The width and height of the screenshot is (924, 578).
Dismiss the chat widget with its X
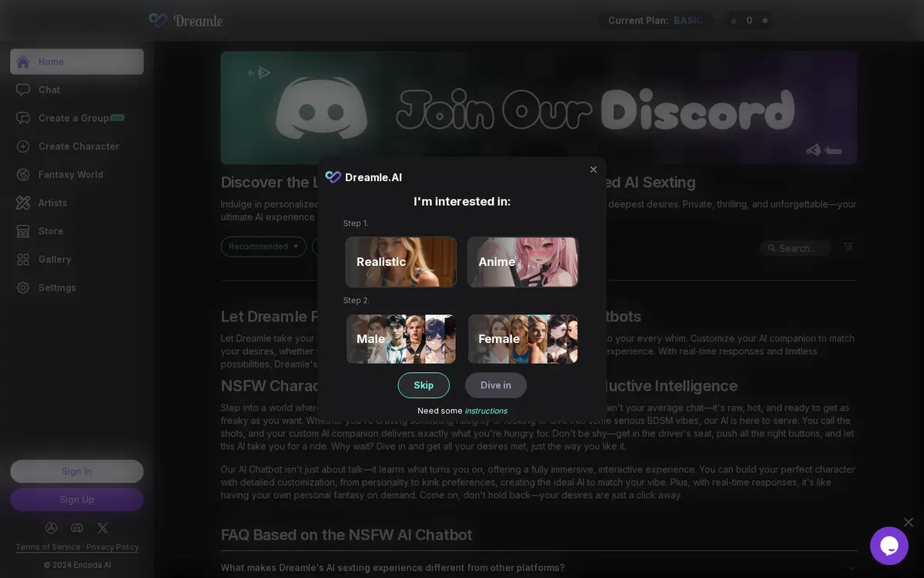pos(909,523)
